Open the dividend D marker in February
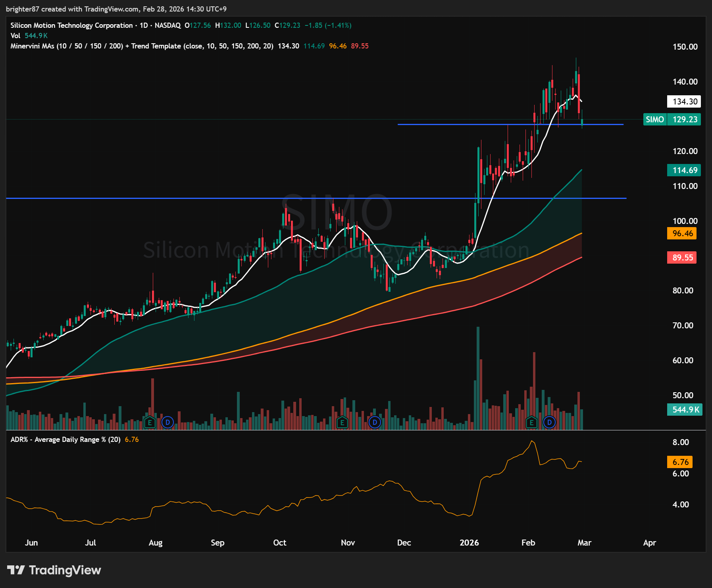Screen dimensions: 712x588 [x=549, y=422]
